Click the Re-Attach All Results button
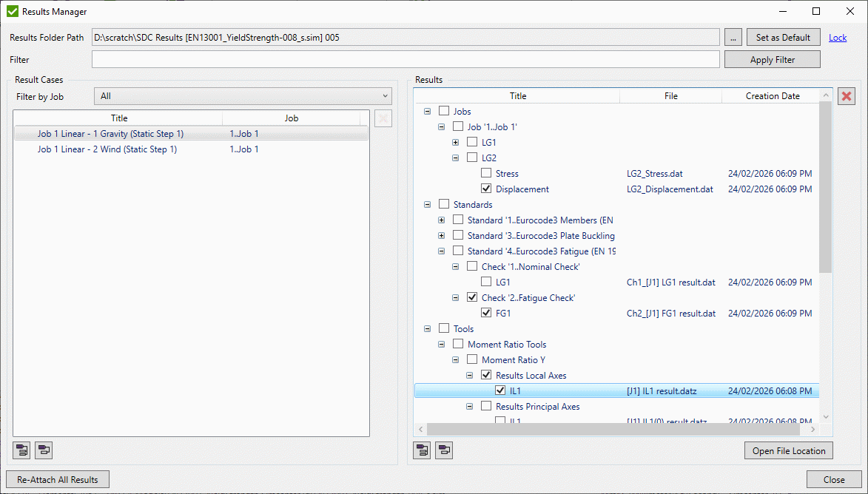The width and height of the screenshot is (868, 494). (x=58, y=480)
